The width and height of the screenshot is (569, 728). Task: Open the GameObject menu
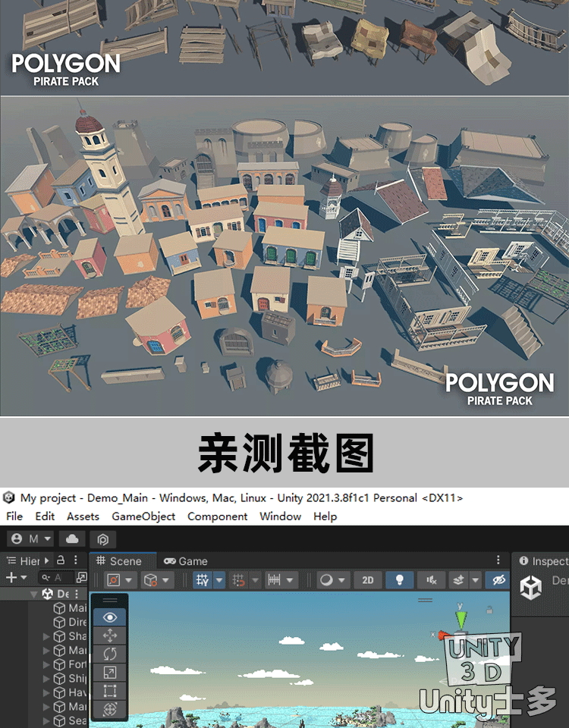[143, 516]
